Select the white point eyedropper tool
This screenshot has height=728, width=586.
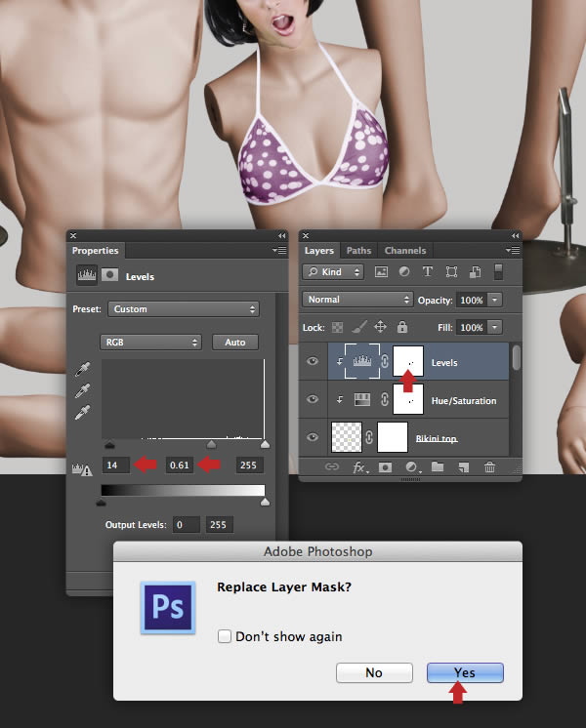84,413
